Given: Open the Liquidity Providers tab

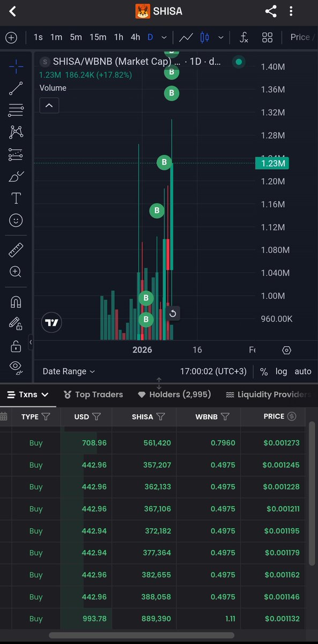Looking at the screenshot, I should [x=268, y=394].
